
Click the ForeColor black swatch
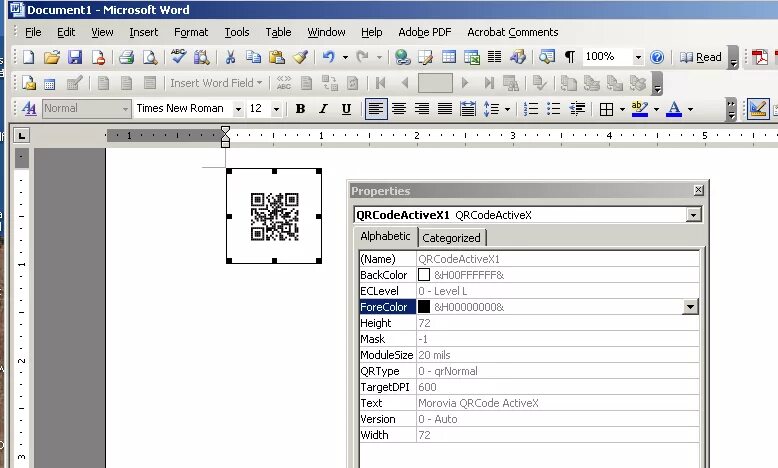424,307
